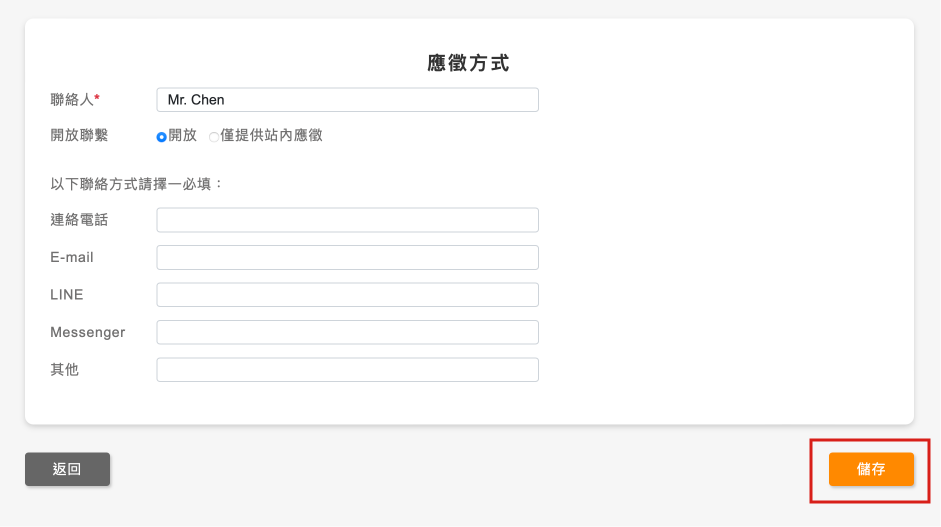Screen dimensions: 941x527
Task: Click the 聯絡人 input containing Mr. Chen
Action: click(347, 100)
